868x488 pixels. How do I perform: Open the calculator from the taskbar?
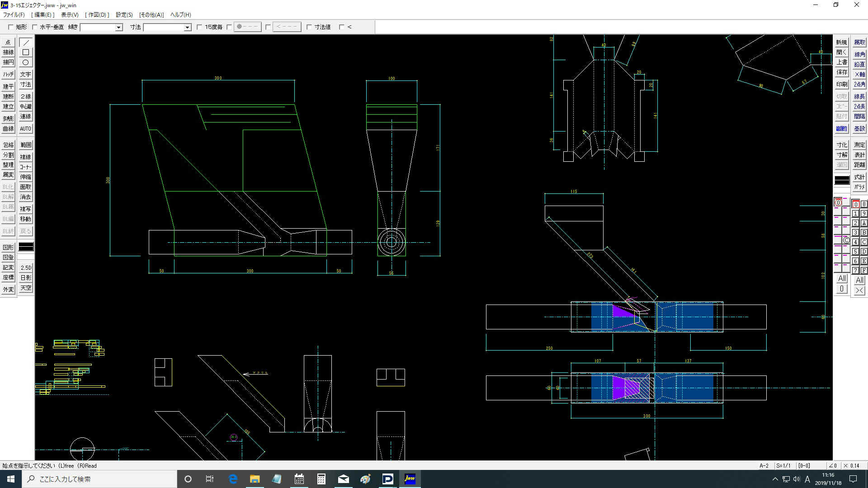pyautogui.click(x=321, y=479)
